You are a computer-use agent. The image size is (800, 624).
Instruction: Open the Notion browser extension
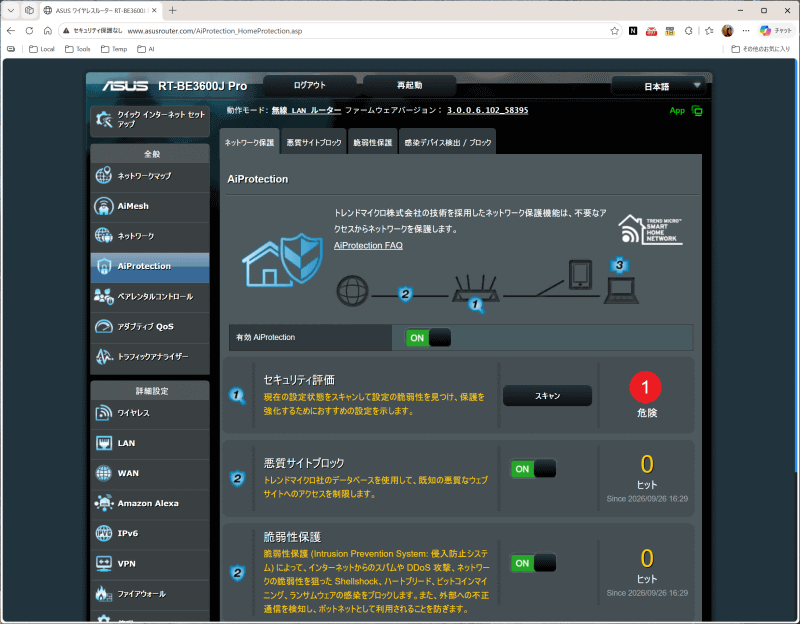633,31
